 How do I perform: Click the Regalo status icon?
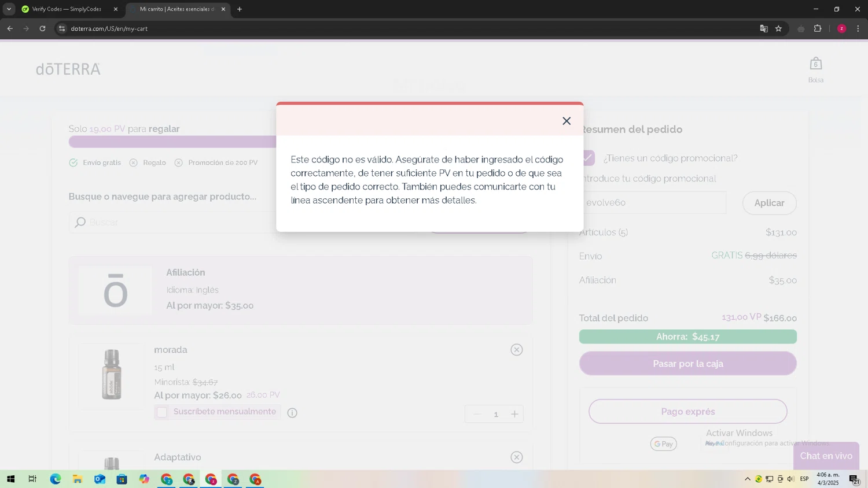[x=134, y=163]
